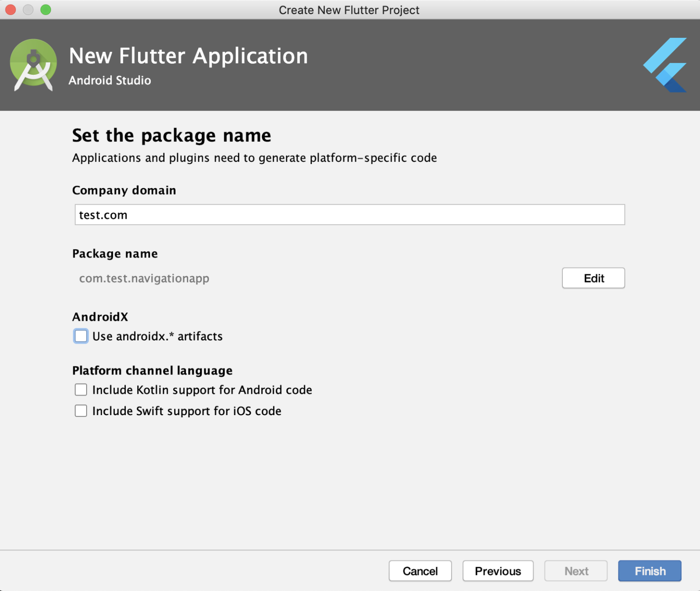Click the Android Studio logo icon
This screenshot has height=591, width=700.
tap(33, 65)
